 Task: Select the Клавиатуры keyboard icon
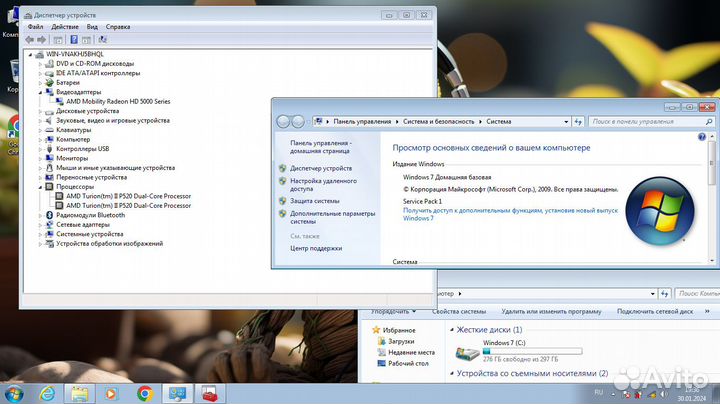(x=50, y=130)
